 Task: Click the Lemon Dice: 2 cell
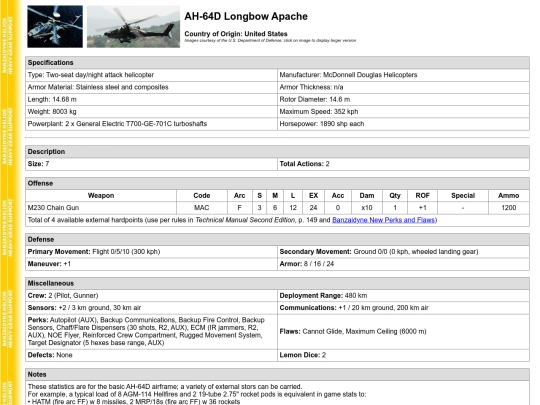click(403, 355)
